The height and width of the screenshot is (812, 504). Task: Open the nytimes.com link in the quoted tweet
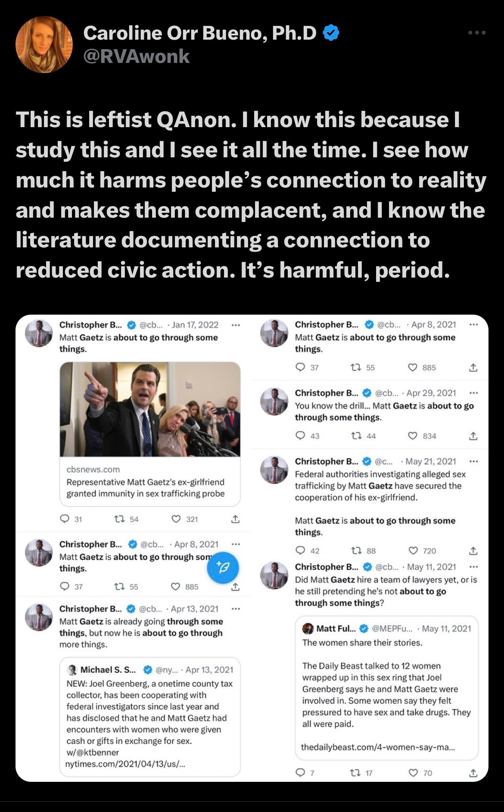(x=125, y=764)
